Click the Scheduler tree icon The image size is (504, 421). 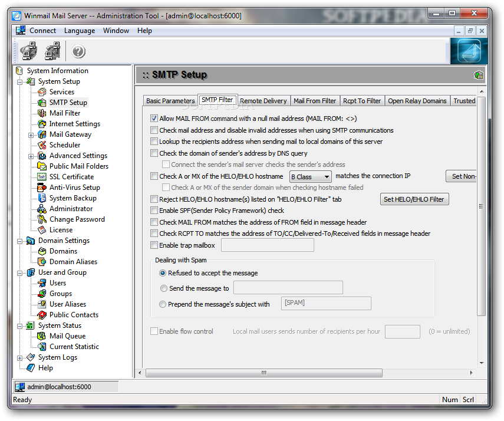click(42, 145)
